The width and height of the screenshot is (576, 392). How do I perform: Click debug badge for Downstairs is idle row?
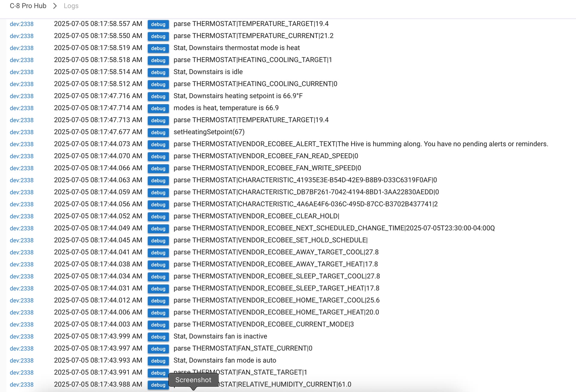(x=158, y=72)
